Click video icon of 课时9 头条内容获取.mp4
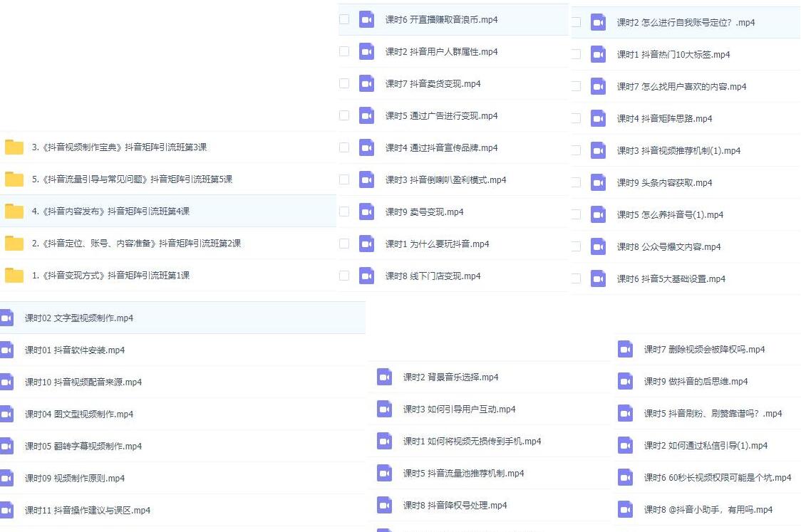 pos(598,183)
